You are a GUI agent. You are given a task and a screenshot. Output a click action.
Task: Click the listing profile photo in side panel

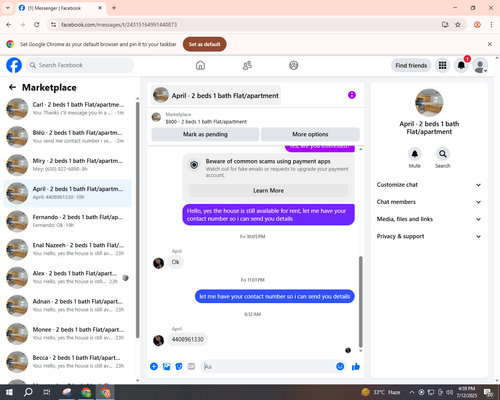pos(429,103)
